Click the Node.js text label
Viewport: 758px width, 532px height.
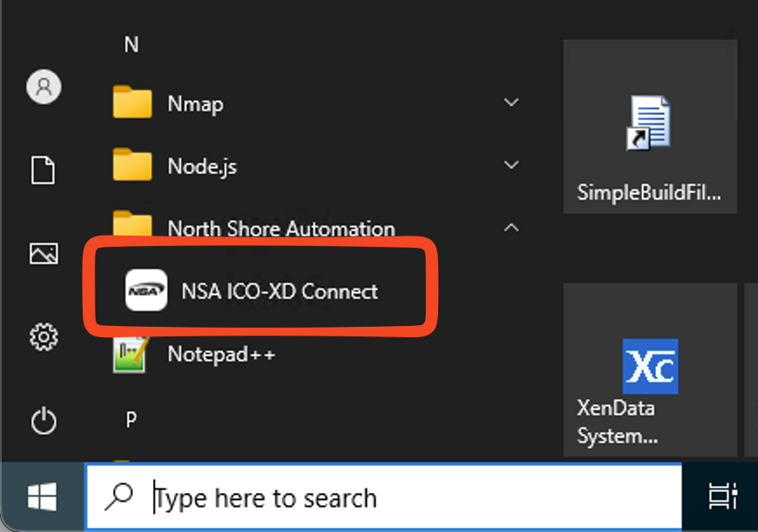(202, 167)
